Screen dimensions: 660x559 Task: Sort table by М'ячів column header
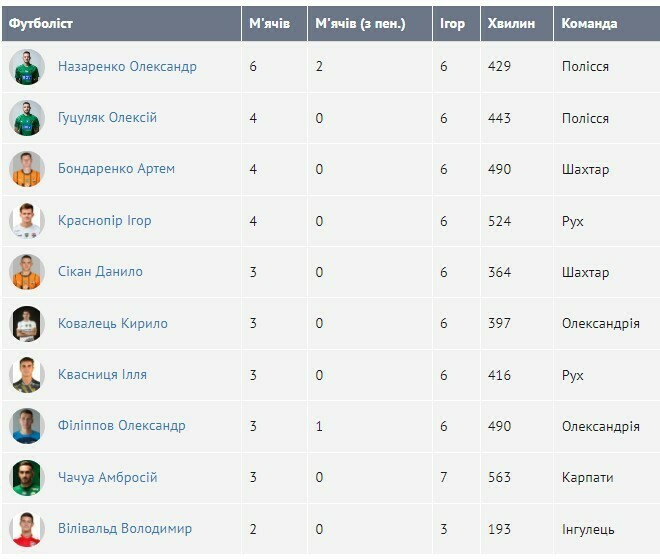[x=269, y=23]
